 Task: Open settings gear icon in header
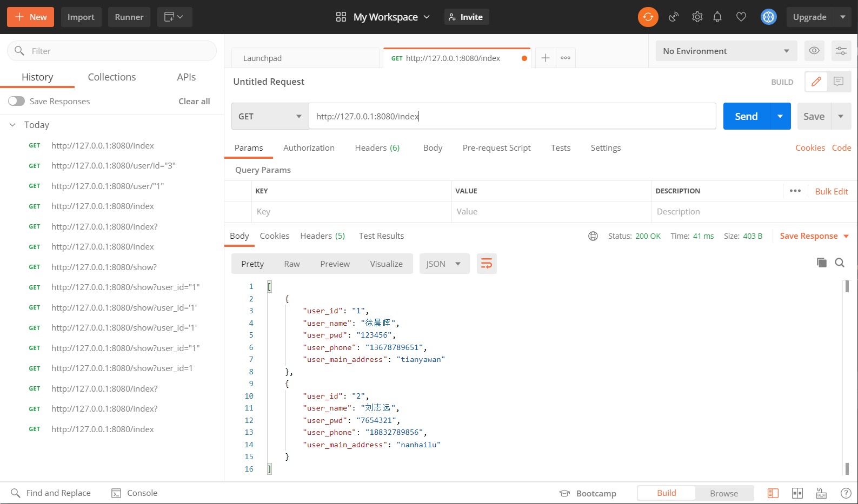tap(697, 17)
